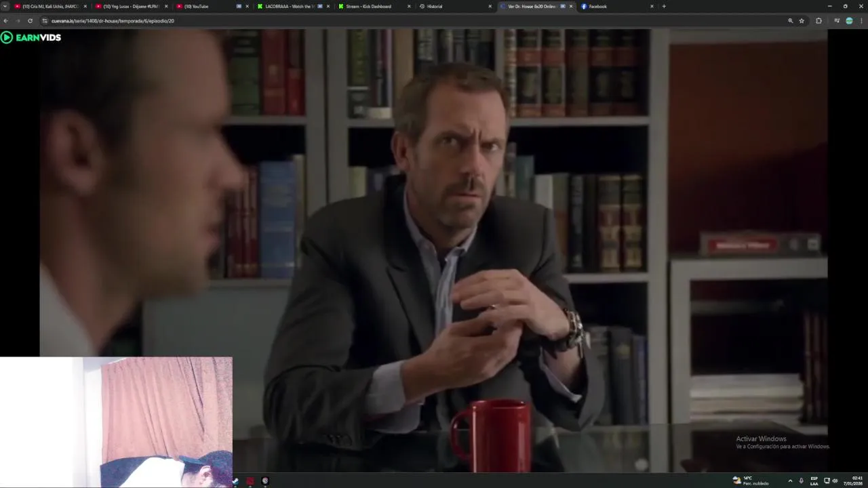The width and height of the screenshot is (868, 488).
Task: Close the Historial tab
Action: tap(490, 6)
